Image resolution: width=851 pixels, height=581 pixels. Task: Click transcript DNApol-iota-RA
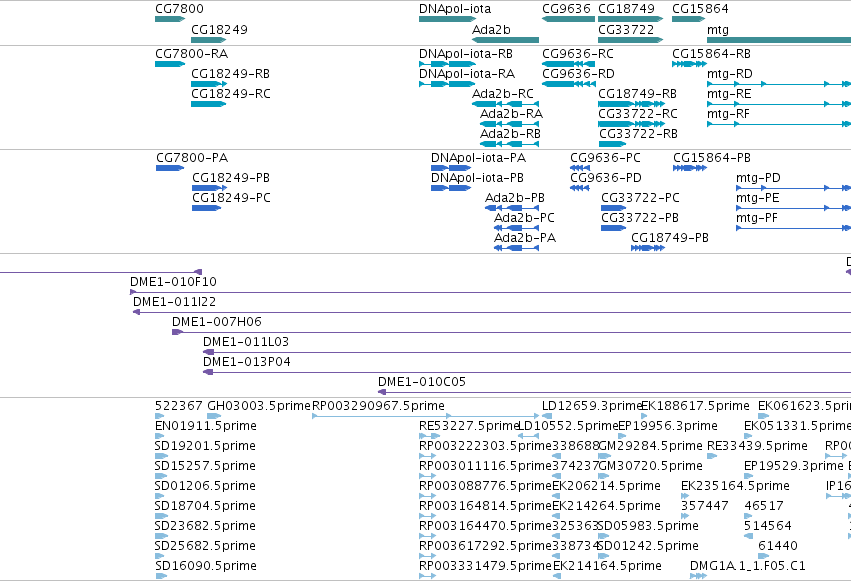point(467,74)
